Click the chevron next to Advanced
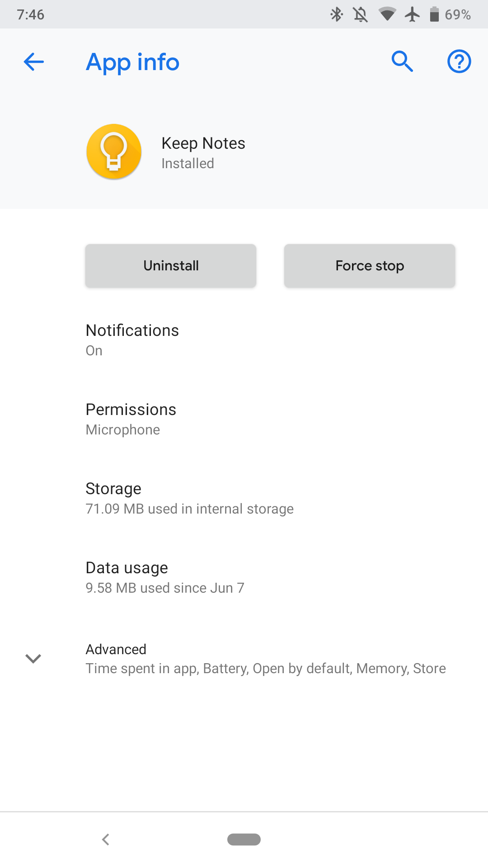The width and height of the screenshot is (488, 868). click(33, 658)
